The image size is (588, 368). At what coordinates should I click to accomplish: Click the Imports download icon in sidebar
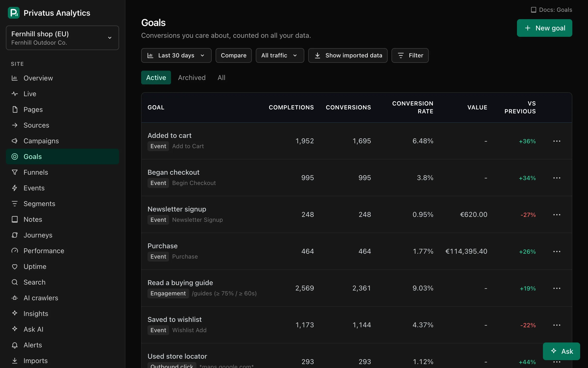pyautogui.click(x=15, y=361)
